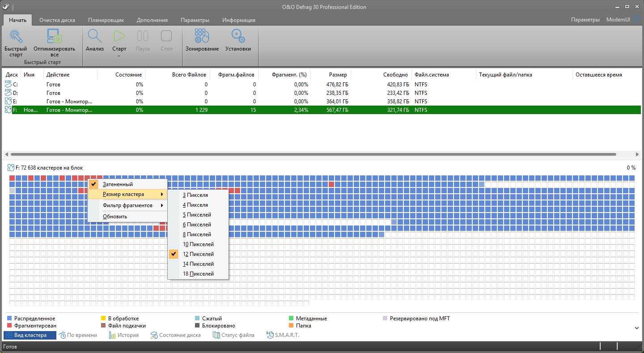The width and height of the screenshot is (644, 353).
Task: Click the Optimize All (Оптимизировать все) icon
Action: pyautogui.click(x=54, y=37)
